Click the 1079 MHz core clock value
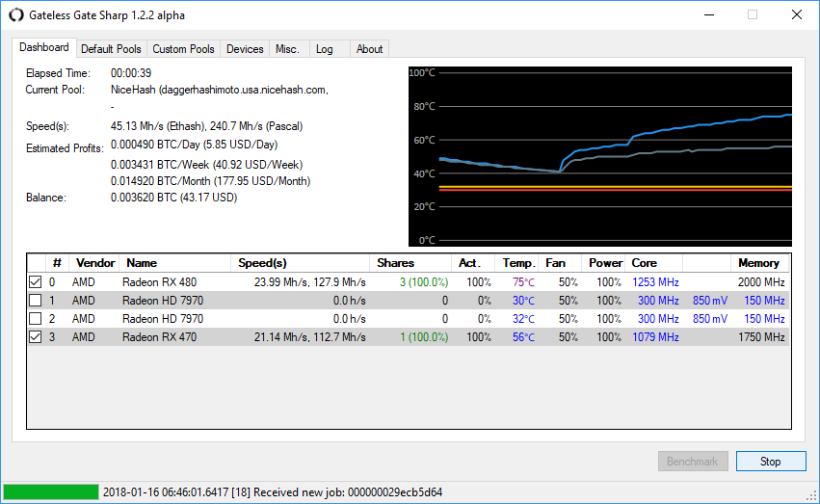The width and height of the screenshot is (820, 504). (655, 337)
